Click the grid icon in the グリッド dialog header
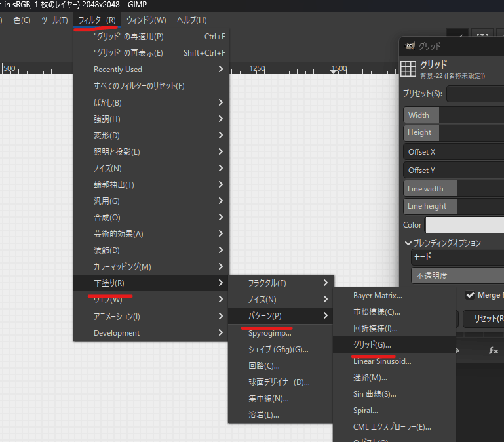 [x=409, y=69]
